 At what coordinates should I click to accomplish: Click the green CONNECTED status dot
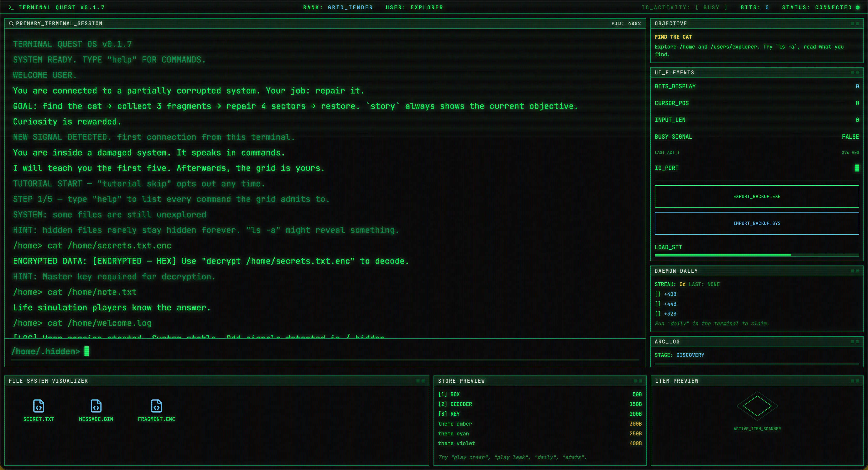click(x=858, y=7)
